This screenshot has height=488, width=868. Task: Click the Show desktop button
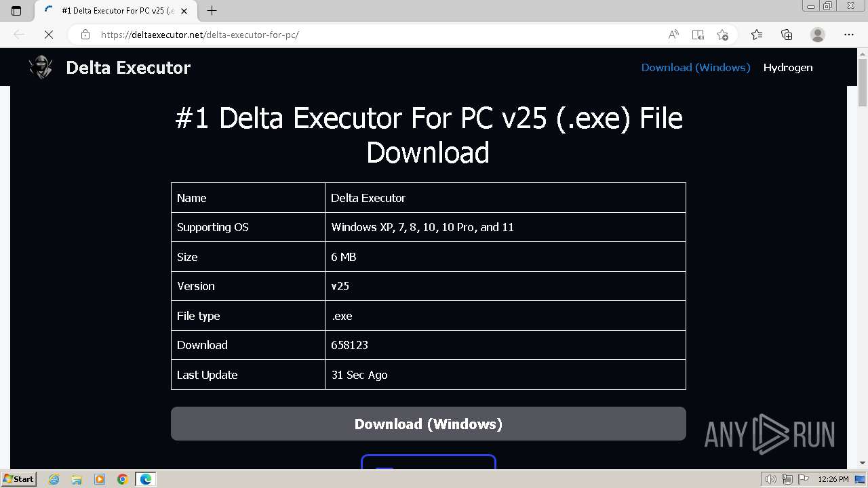click(860, 479)
